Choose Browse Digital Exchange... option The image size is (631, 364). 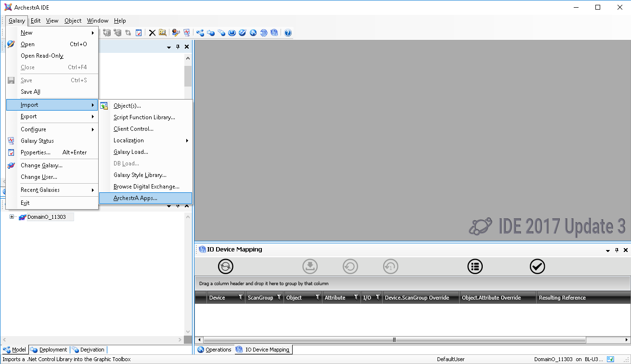[x=145, y=187]
